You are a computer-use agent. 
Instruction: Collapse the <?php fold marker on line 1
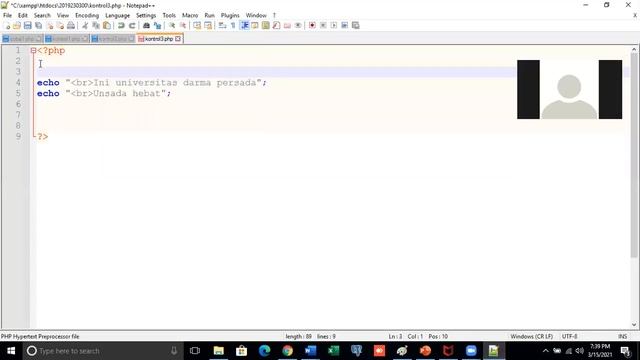tap(33, 51)
